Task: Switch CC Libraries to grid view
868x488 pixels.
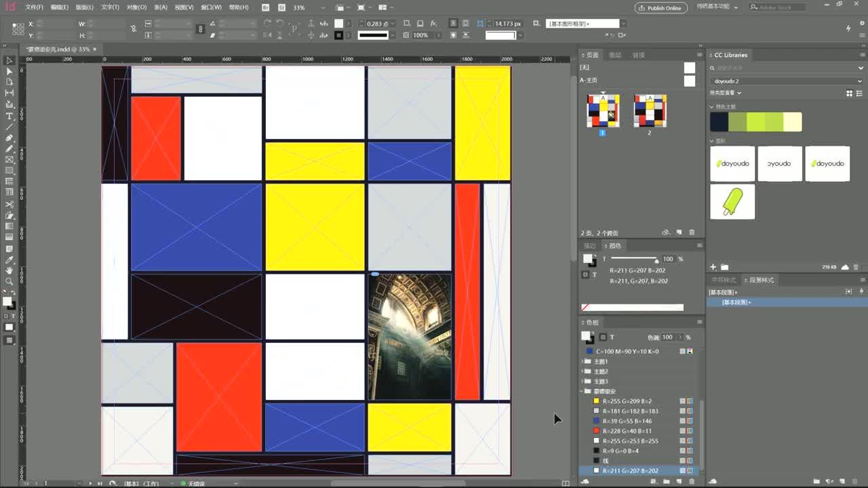Action: (850, 93)
